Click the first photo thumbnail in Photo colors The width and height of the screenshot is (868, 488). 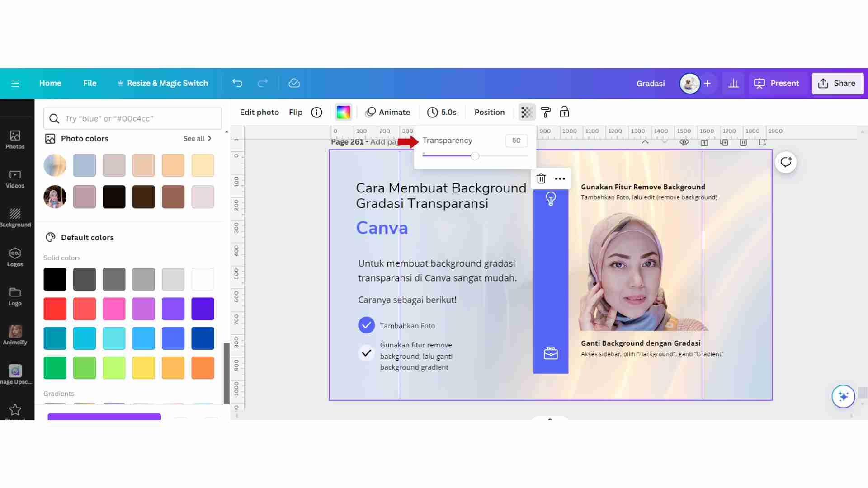(x=55, y=165)
